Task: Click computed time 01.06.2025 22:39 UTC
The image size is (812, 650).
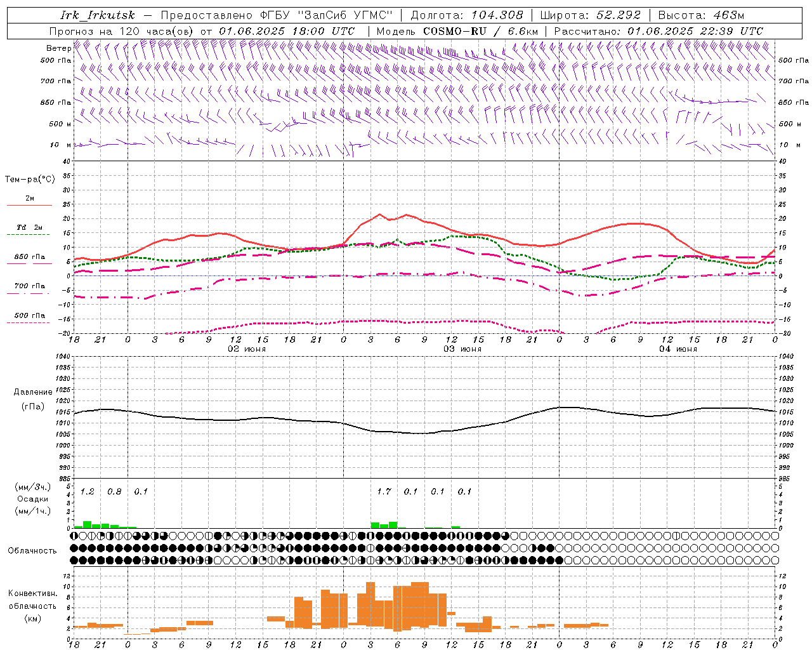Action: [x=695, y=31]
